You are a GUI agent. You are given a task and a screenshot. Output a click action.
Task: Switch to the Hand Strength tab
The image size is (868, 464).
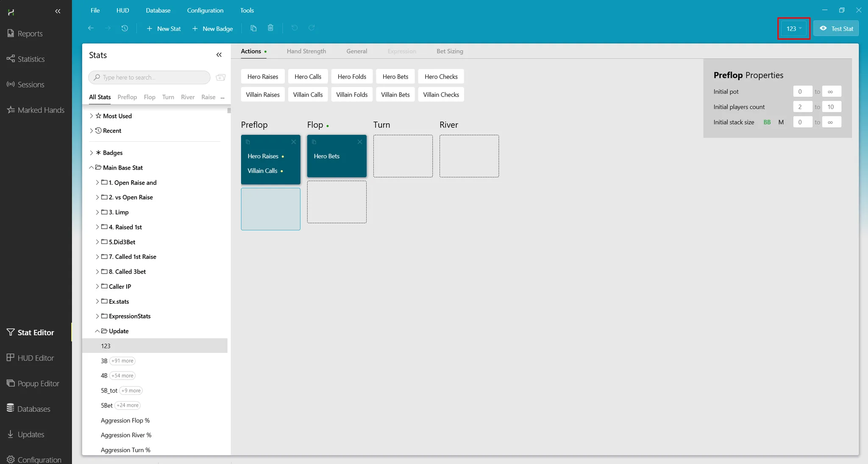click(306, 51)
